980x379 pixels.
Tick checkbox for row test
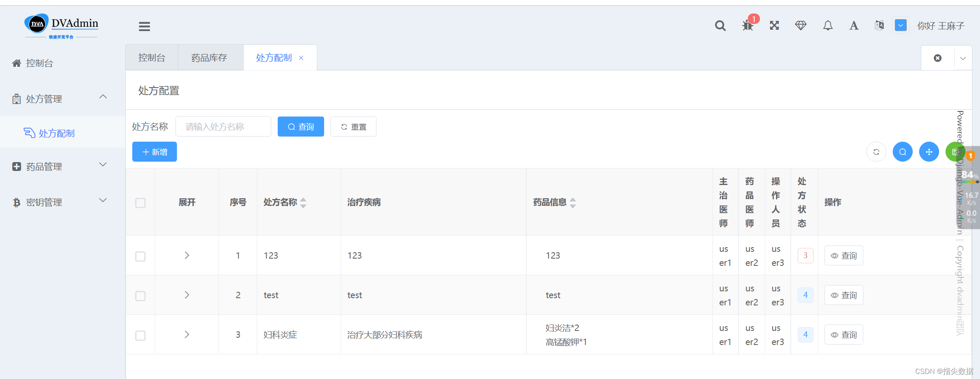(x=140, y=296)
